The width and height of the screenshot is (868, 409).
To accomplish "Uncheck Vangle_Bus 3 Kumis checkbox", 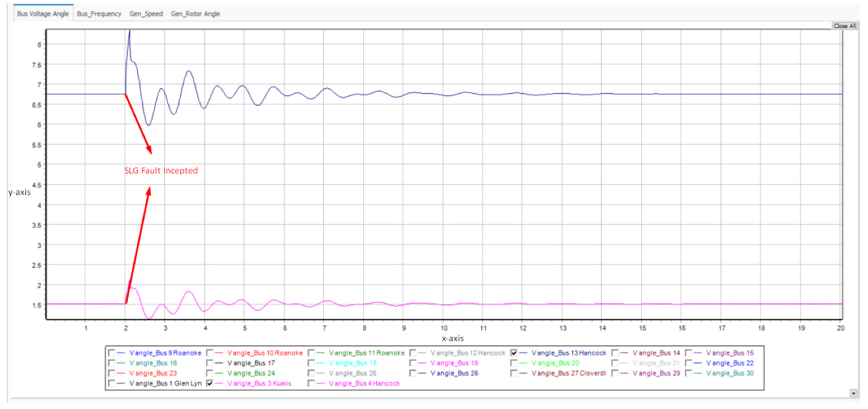I will [210, 383].
